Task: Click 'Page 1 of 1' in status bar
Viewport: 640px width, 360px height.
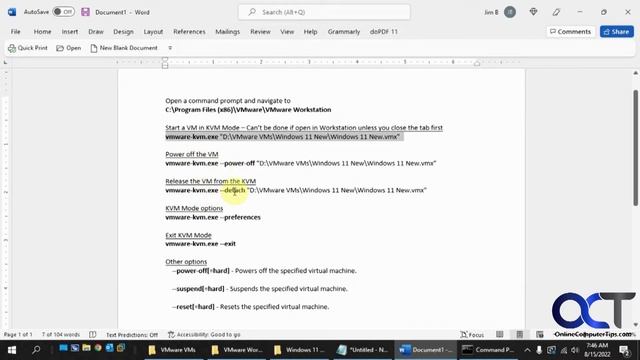Action: [18, 334]
